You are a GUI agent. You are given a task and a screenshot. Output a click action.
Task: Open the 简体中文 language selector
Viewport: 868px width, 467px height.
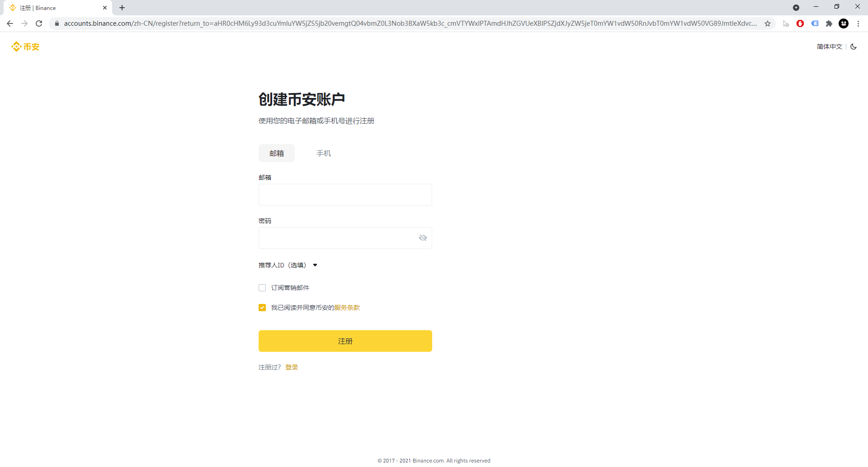coord(830,47)
